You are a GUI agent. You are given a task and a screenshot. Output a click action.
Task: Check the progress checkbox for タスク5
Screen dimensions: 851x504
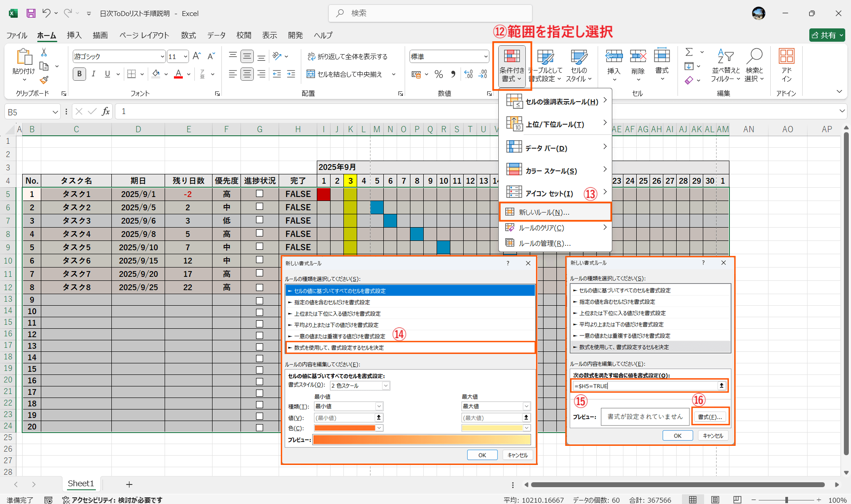tap(260, 247)
